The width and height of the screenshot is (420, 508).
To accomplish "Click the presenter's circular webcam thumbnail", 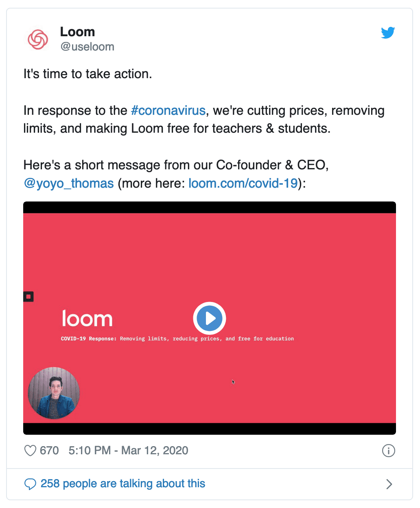I will tap(54, 393).
